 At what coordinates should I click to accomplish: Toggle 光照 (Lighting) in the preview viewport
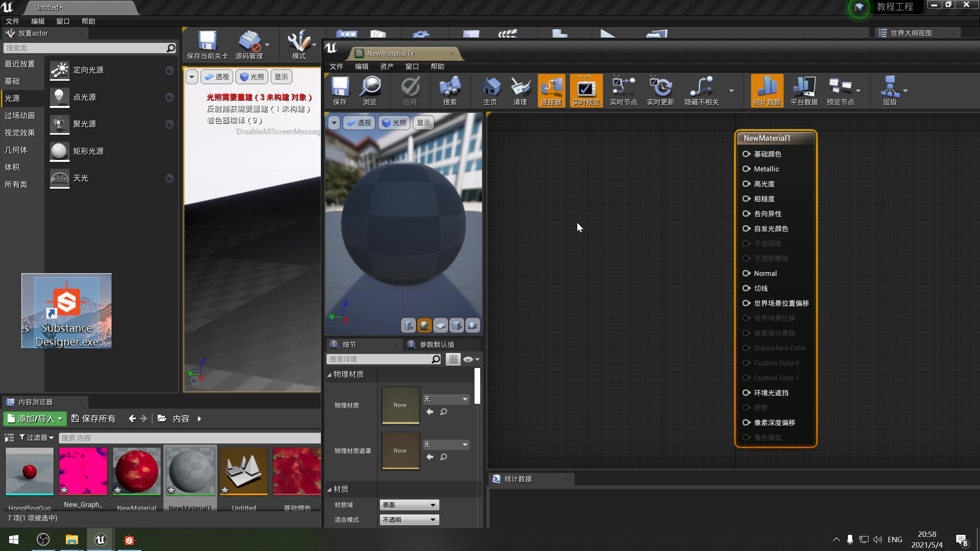394,122
